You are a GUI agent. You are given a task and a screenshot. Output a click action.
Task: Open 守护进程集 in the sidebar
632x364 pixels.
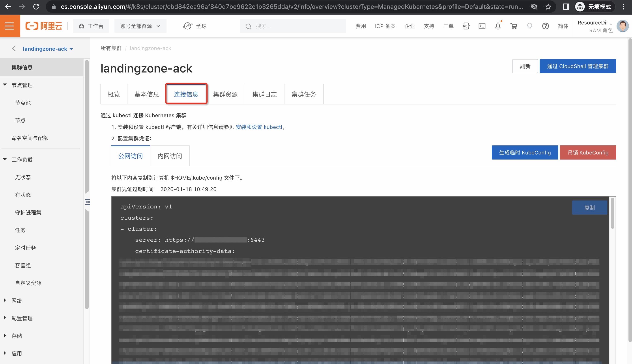[x=28, y=212]
